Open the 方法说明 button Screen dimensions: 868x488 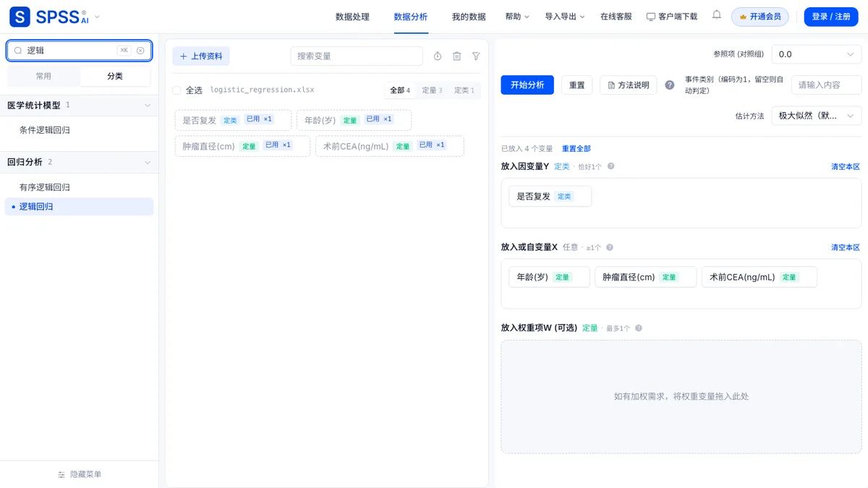click(x=629, y=85)
